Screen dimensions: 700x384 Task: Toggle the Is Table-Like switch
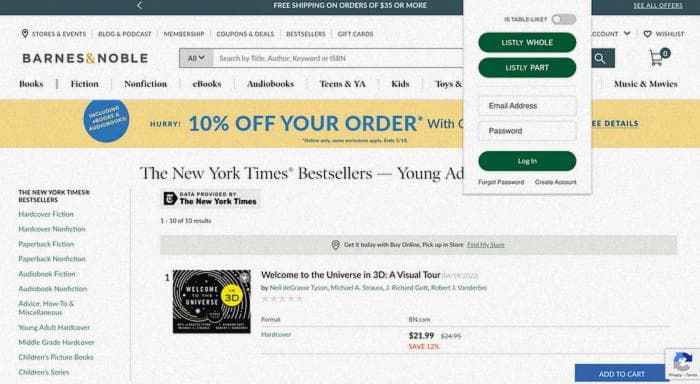pyautogui.click(x=563, y=19)
